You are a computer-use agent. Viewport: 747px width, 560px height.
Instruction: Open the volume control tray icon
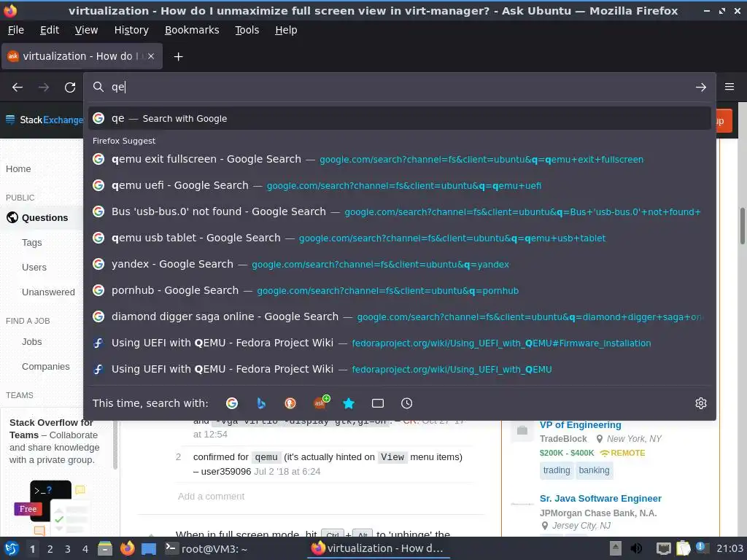point(636,548)
